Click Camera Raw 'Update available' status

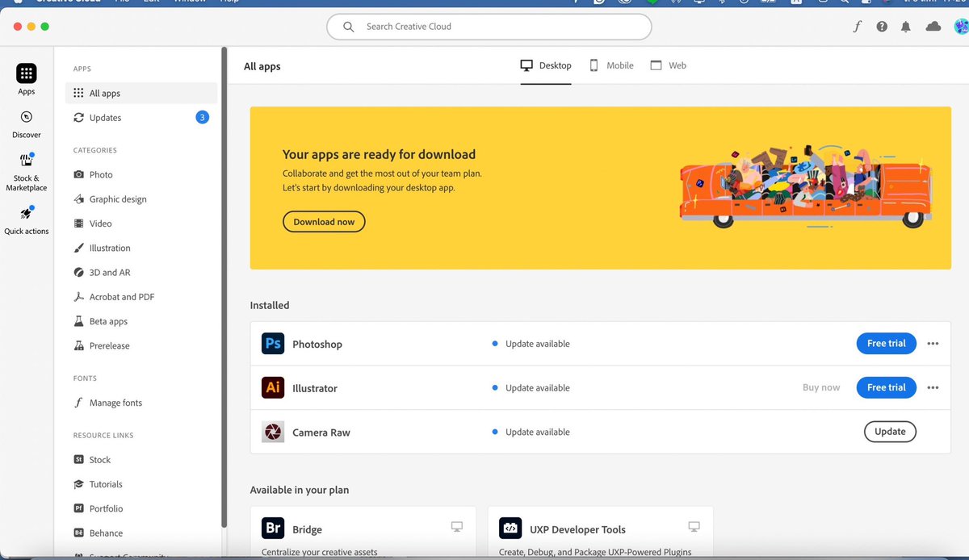[x=531, y=433]
